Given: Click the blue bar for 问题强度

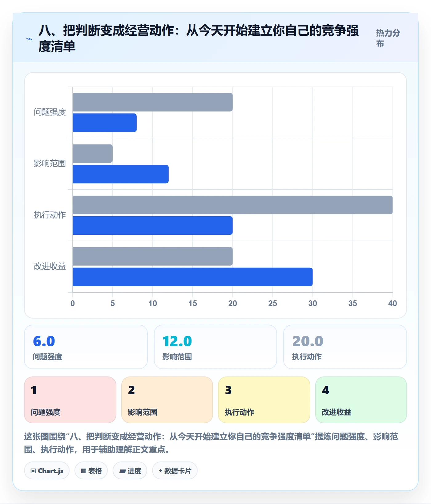Looking at the screenshot, I should point(105,123).
